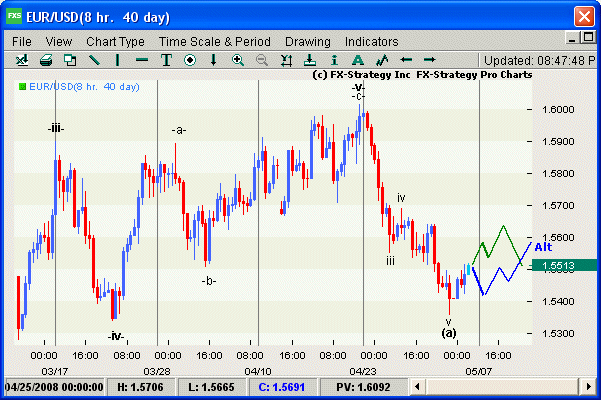
Task: Click the C: 1.5691 status field
Action: click(282, 387)
